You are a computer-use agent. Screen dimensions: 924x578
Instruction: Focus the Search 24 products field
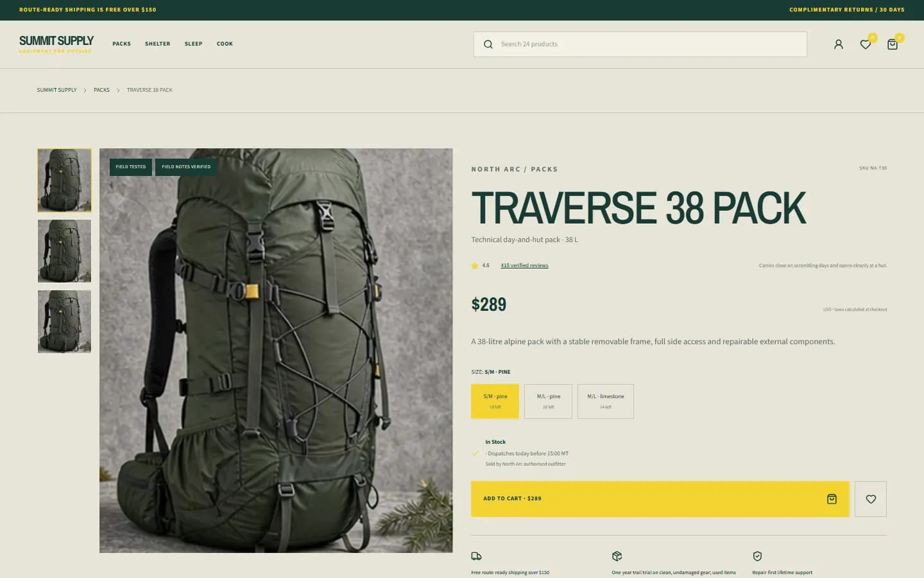(x=640, y=44)
